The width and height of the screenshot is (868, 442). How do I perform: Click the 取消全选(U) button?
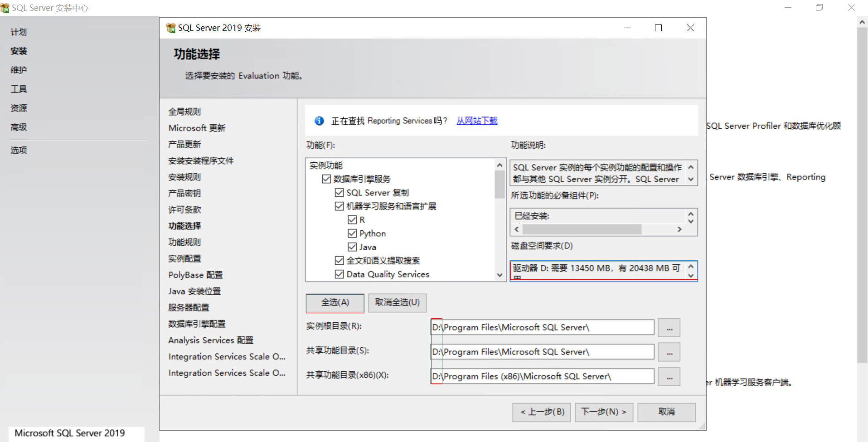398,303
